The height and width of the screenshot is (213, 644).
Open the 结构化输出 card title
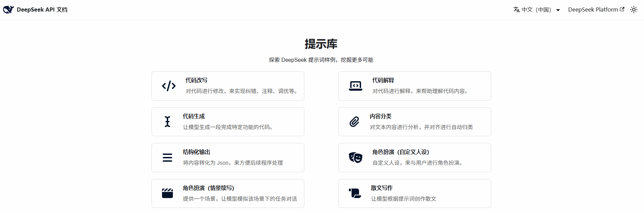(x=196, y=152)
